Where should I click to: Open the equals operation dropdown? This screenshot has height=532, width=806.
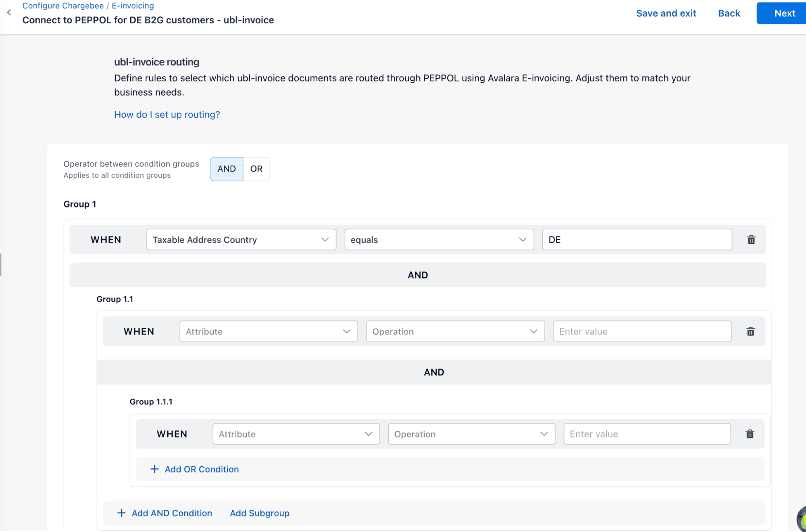439,240
